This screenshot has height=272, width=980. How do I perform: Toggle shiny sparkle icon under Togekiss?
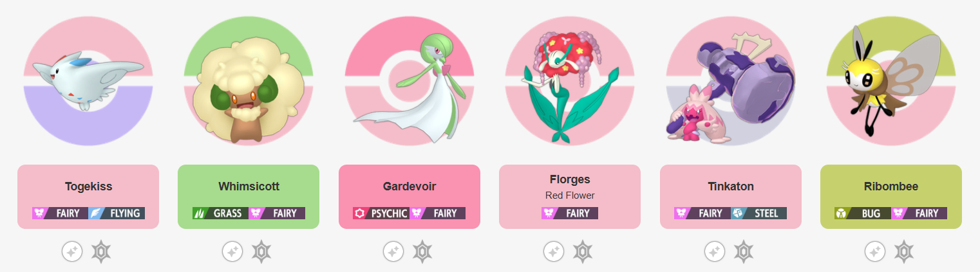[x=72, y=251]
